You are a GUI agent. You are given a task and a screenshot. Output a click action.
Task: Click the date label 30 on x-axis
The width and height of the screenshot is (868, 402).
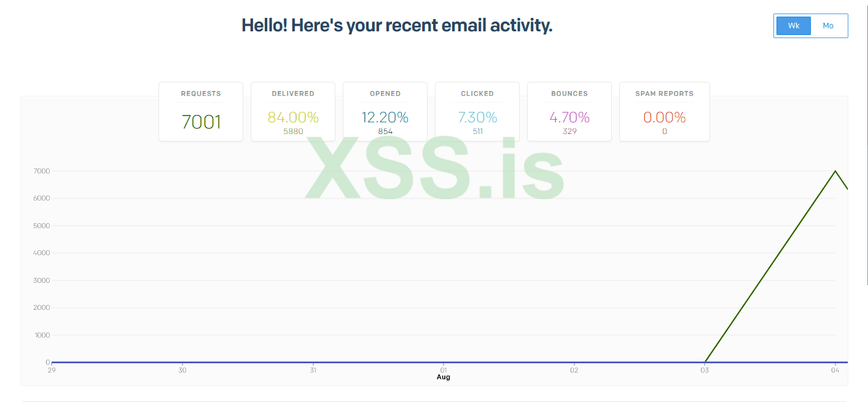[x=182, y=370]
